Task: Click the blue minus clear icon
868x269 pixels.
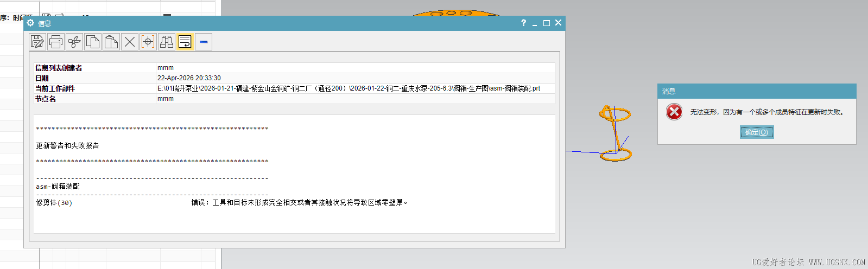Action: point(204,42)
